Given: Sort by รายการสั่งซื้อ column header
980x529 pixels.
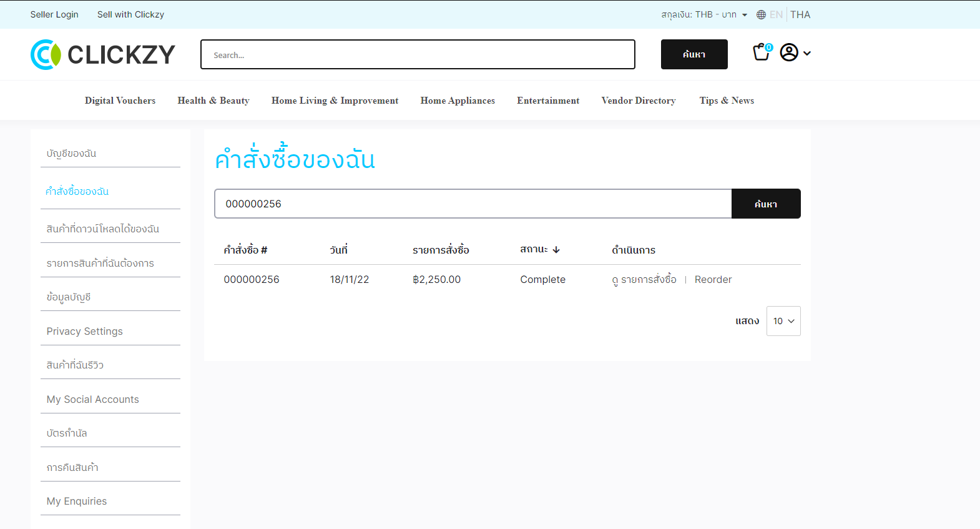Looking at the screenshot, I should 441,250.
